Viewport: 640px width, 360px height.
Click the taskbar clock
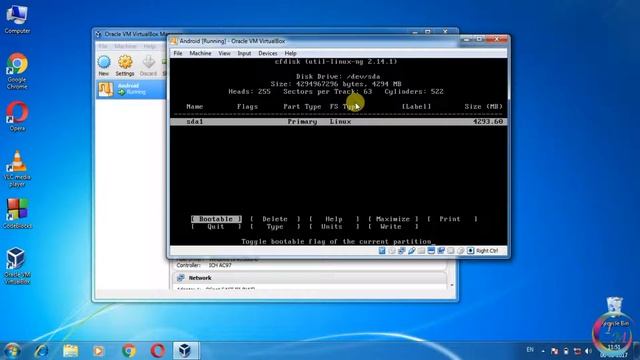614,351
